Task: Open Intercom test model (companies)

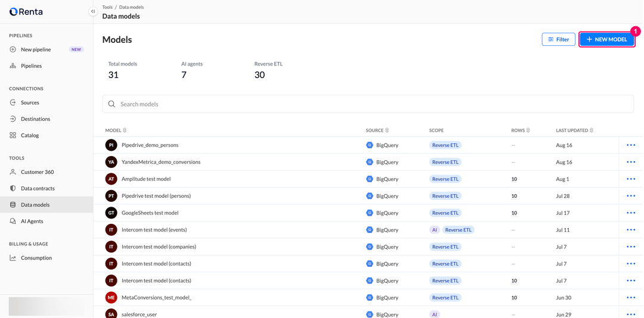Action: [159, 247]
